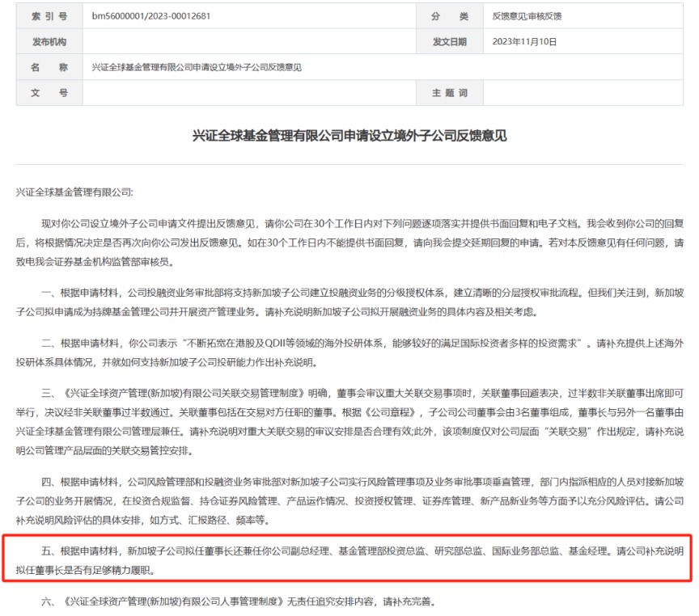Click the bold centered document title heading

click(x=349, y=135)
